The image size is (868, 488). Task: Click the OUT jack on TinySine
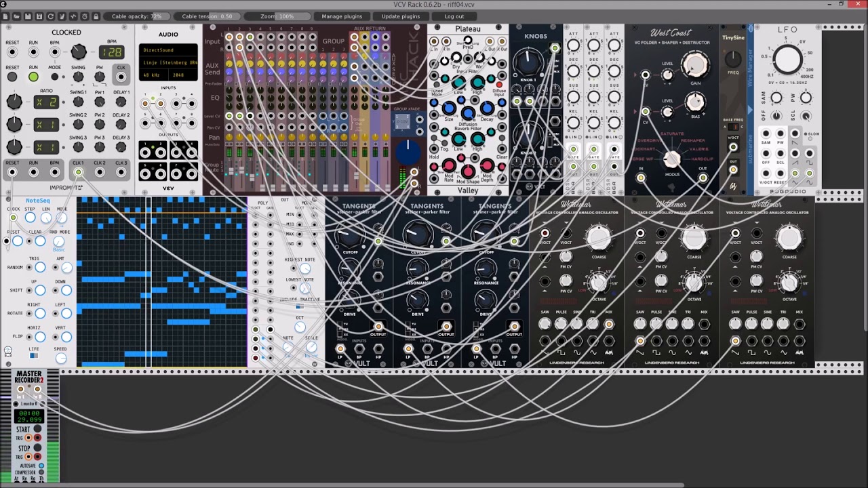(733, 170)
